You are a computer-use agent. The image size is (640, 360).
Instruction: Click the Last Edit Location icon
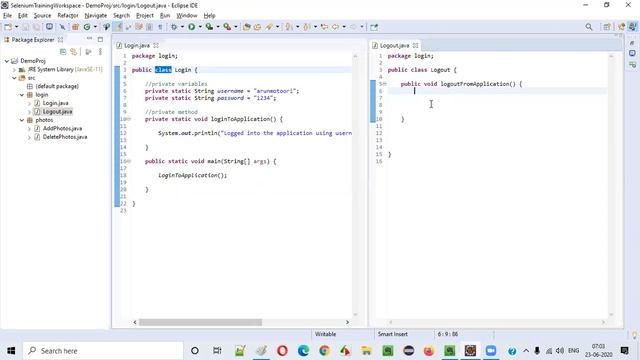coord(324,27)
